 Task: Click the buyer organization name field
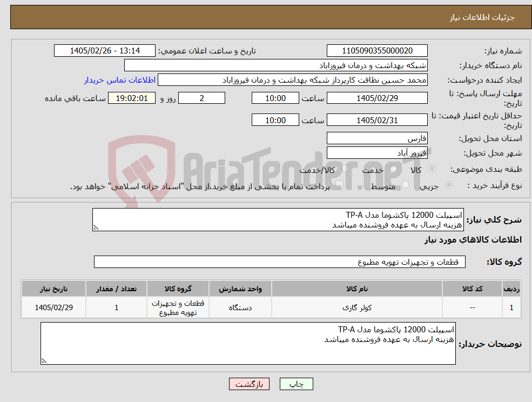click(275, 65)
